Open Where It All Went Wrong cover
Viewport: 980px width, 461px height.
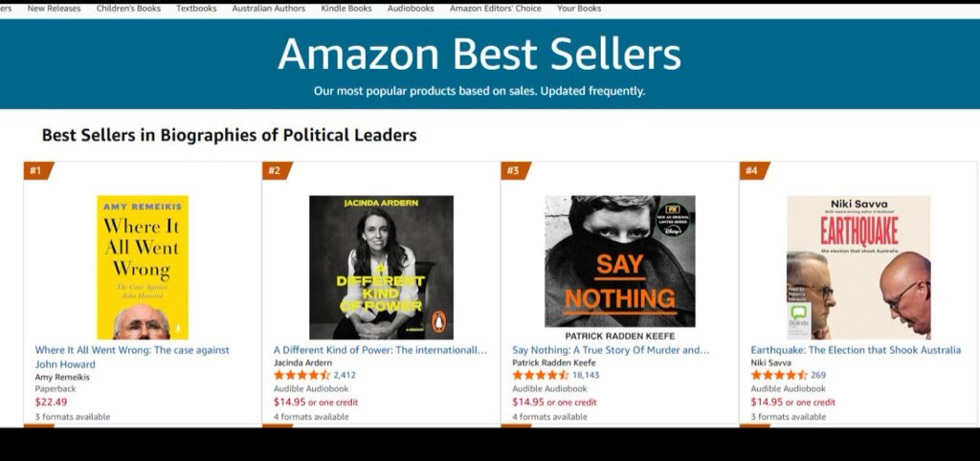[143, 267]
